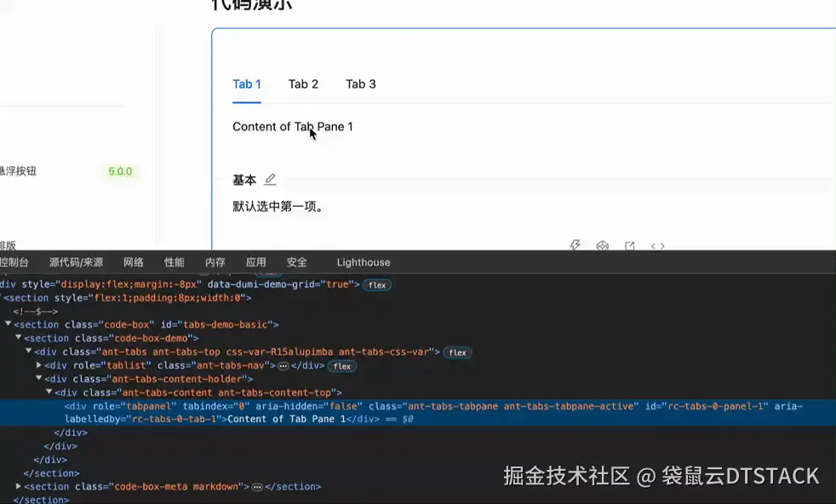Collapse the tabs-demo-basic section node

point(8,324)
